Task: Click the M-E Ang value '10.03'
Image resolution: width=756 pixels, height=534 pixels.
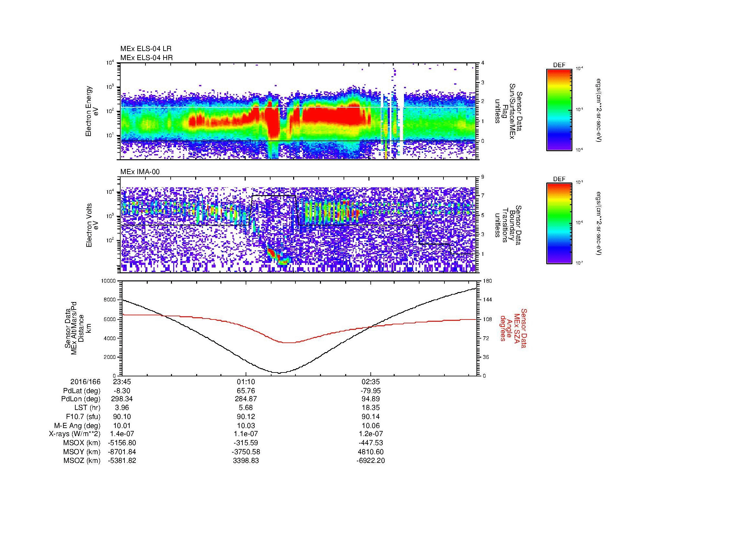Action: [246, 425]
